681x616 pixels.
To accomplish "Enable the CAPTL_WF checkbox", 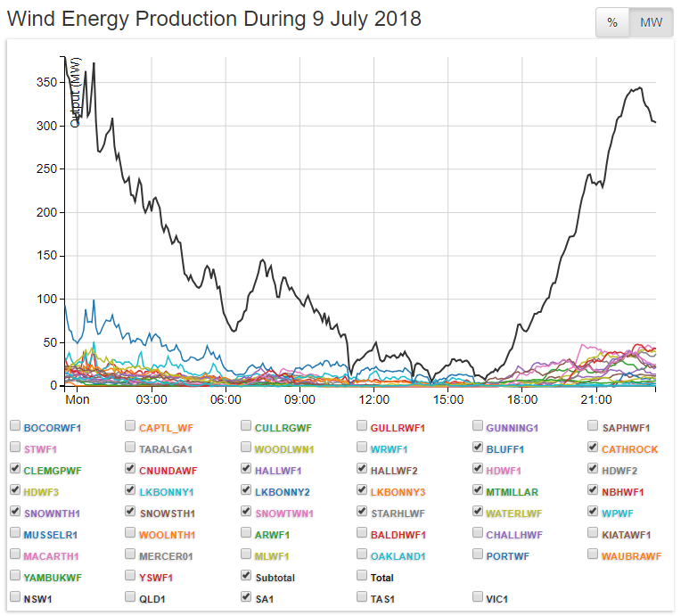I will (x=131, y=427).
